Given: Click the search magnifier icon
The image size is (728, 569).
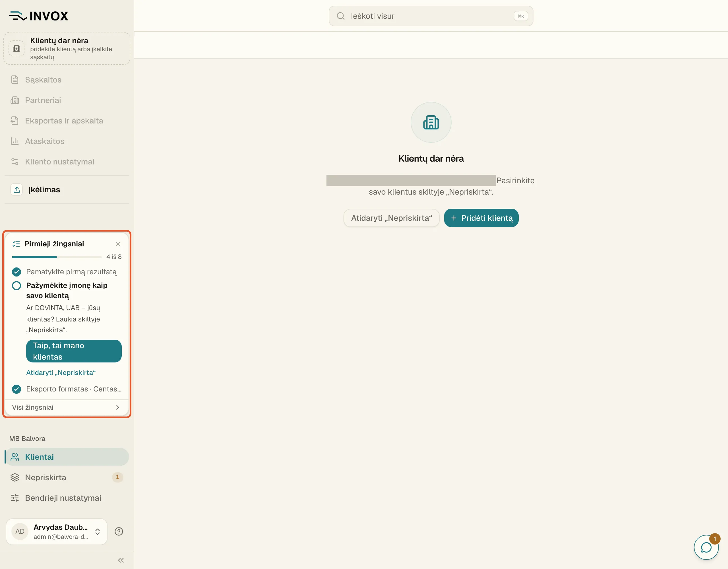Looking at the screenshot, I should pos(340,16).
